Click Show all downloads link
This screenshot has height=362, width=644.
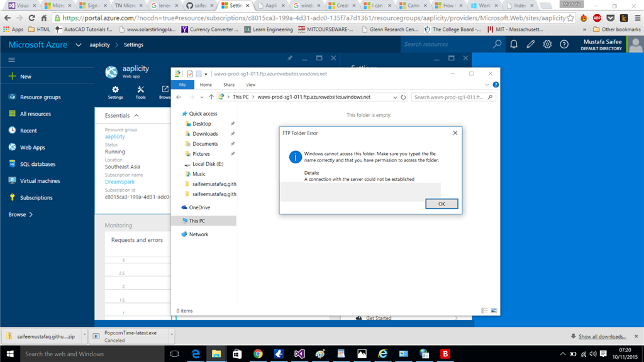[x=602, y=337]
